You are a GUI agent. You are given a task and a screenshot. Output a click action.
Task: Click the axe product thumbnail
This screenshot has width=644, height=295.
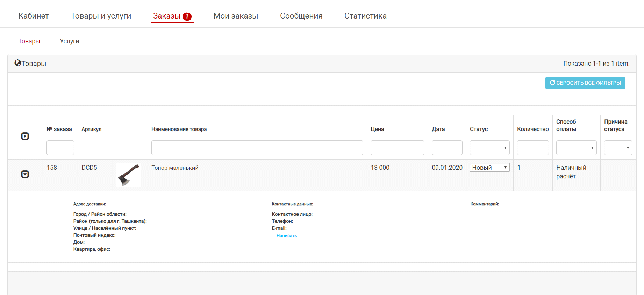[129, 175]
